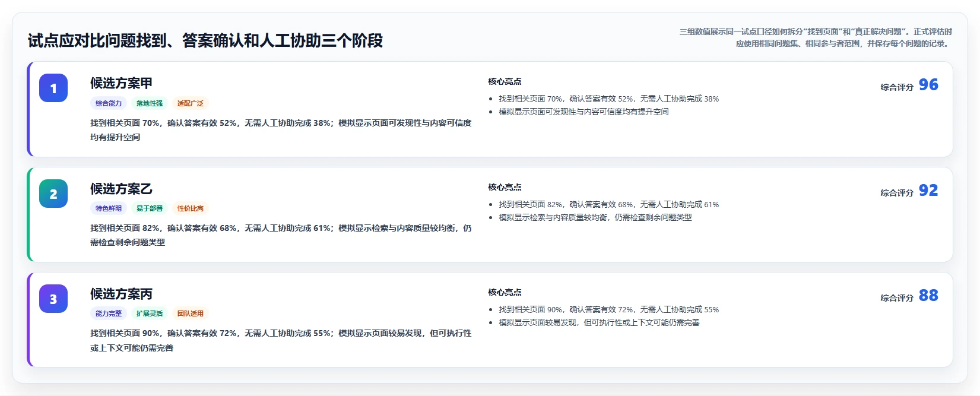Click 核心亮点 heading in 候选方案乙 card
The image size is (980, 396).
[505, 187]
